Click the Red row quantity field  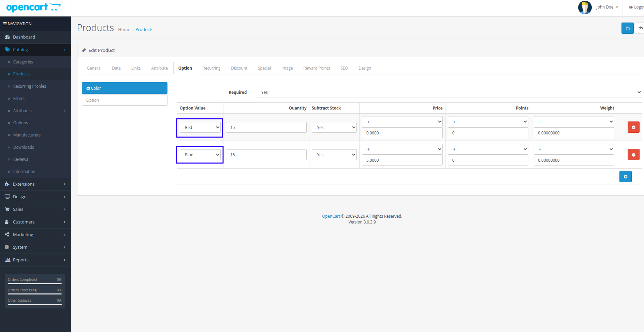click(266, 127)
